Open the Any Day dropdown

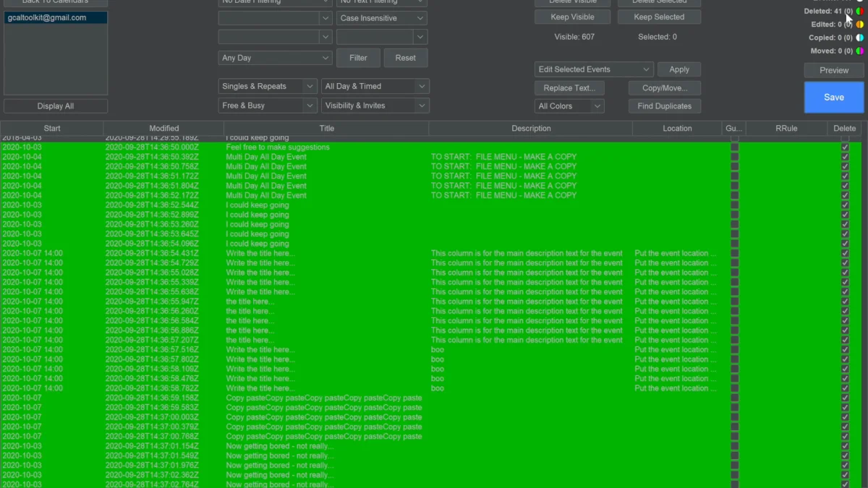click(276, 58)
